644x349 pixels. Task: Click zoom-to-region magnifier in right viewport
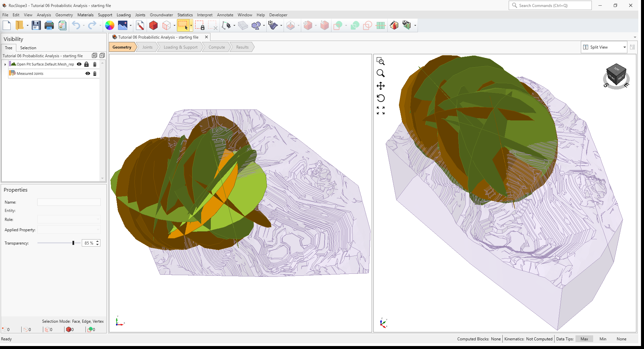pos(381,61)
